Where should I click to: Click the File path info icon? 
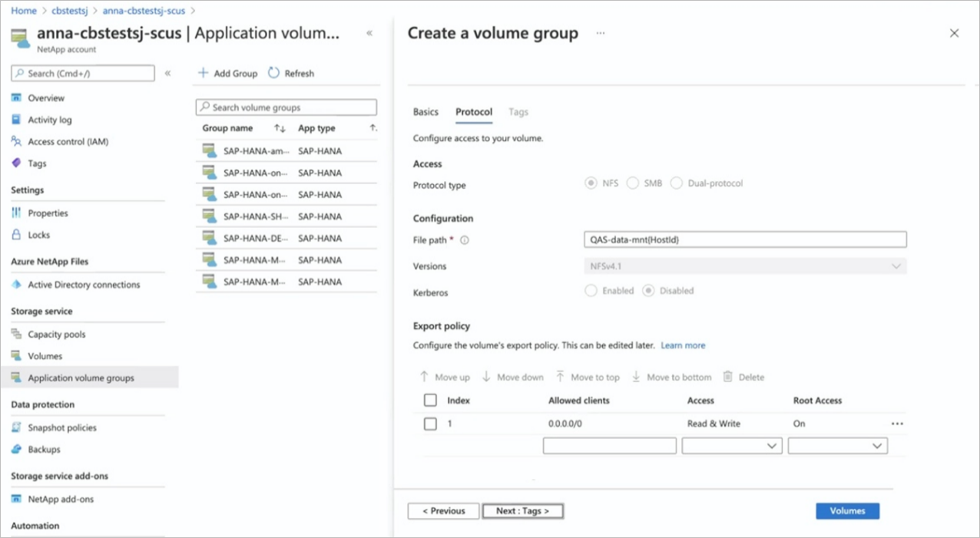(x=465, y=240)
